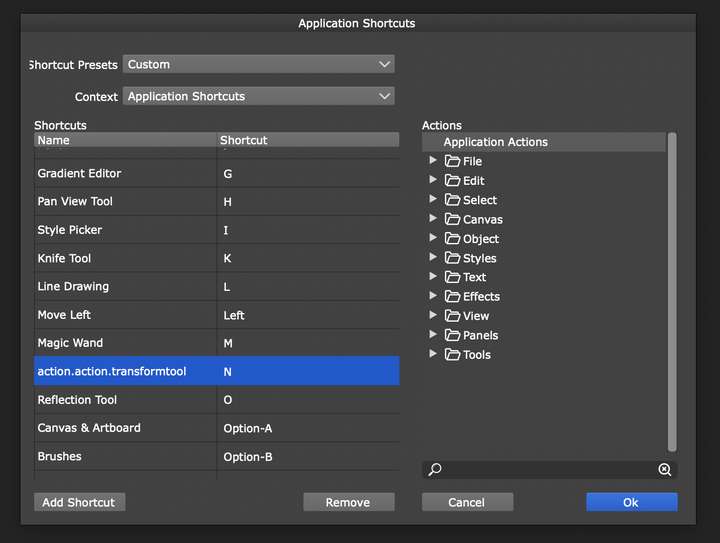This screenshot has width=720, height=543.
Task: Focus the actions search input field
Action: pos(549,469)
